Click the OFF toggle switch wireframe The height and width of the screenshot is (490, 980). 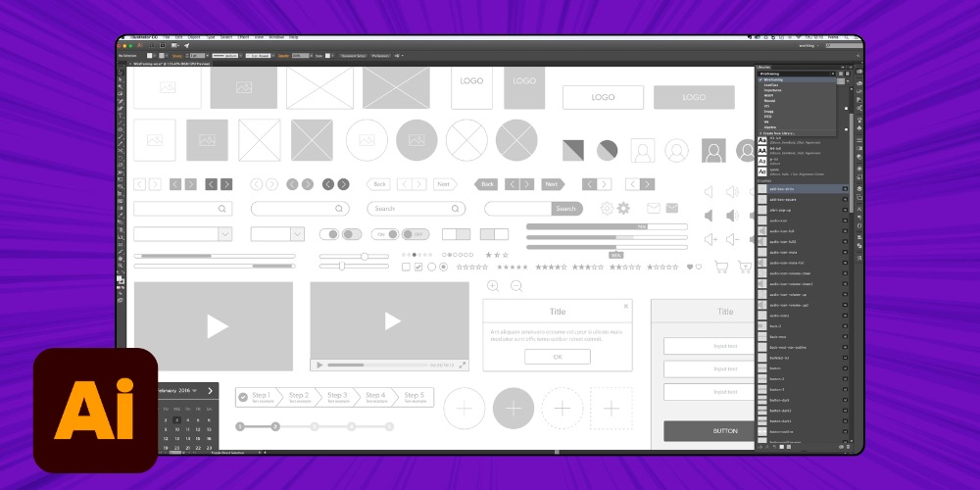click(415, 234)
